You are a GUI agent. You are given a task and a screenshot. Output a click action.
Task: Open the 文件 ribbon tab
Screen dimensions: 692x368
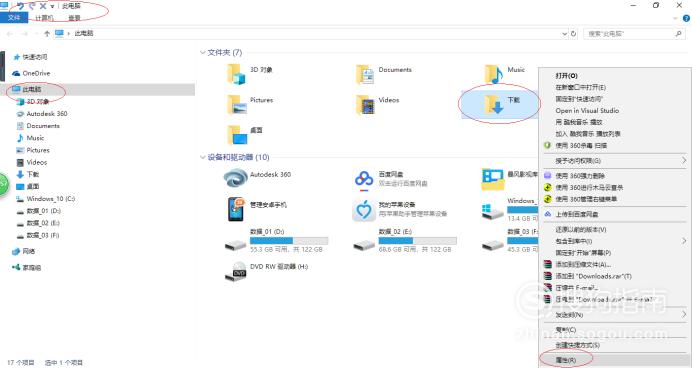pos(14,18)
